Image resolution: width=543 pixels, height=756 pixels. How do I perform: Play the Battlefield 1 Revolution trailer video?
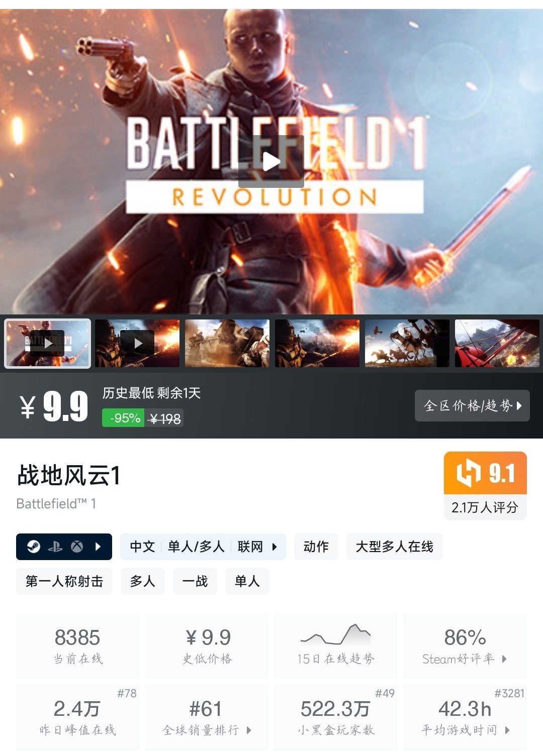271,161
